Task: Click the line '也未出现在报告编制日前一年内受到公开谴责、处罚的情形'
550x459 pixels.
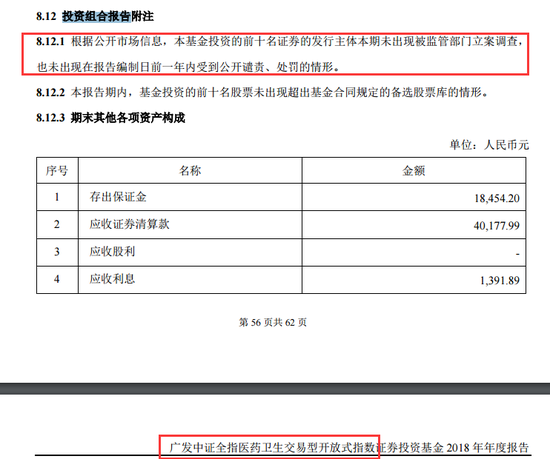Action: tap(185, 67)
